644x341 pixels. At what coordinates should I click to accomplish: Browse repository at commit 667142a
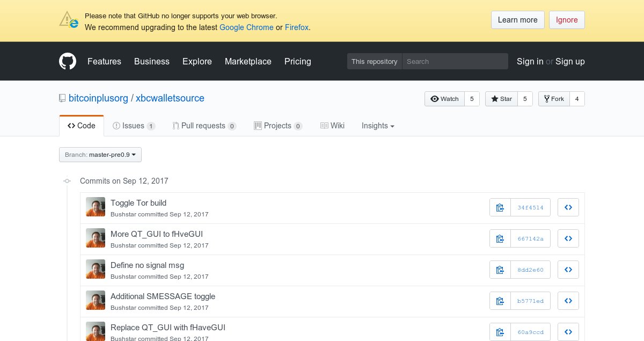point(568,238)
